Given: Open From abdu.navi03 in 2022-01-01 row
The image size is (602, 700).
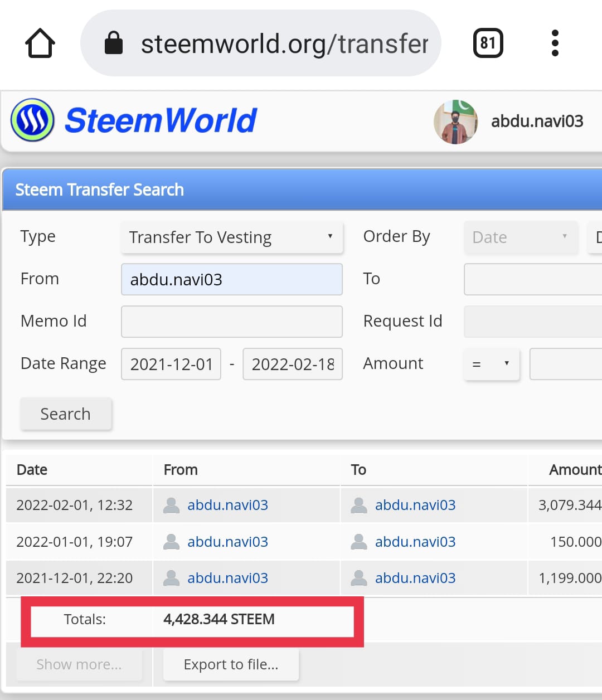Looking at the screenshot, I should point(227,542).
